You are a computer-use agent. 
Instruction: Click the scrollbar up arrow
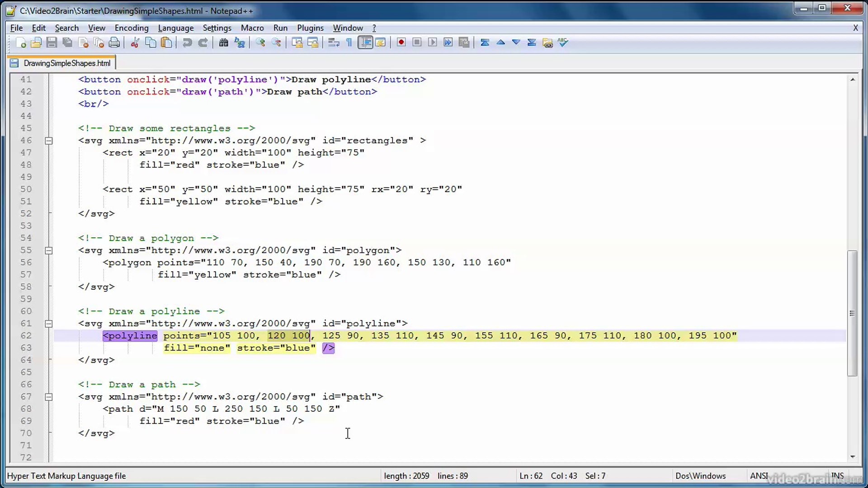852,80
